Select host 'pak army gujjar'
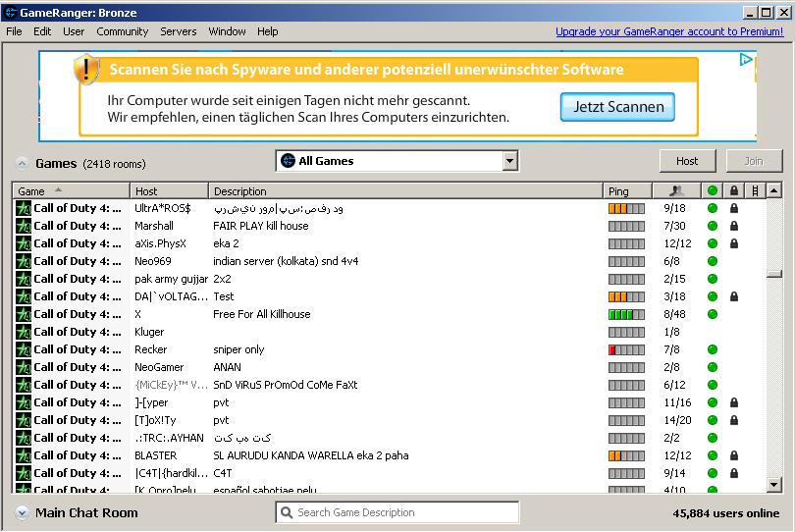Viewport: 795px width, 532px height. coord(171,279)
